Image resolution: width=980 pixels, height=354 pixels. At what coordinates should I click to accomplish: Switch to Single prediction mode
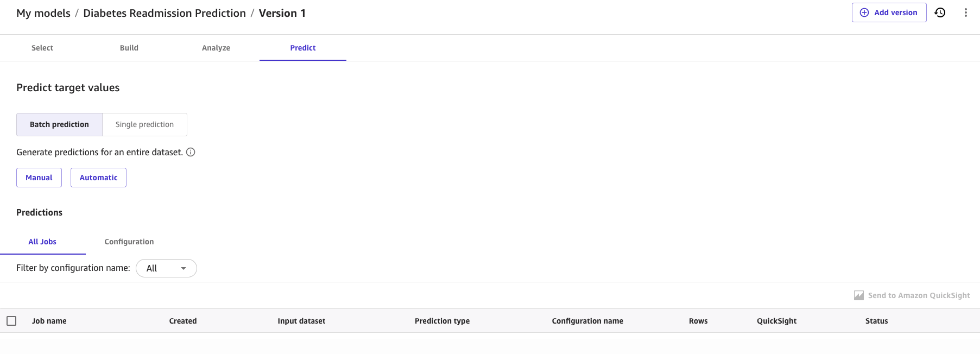[144, 124]
